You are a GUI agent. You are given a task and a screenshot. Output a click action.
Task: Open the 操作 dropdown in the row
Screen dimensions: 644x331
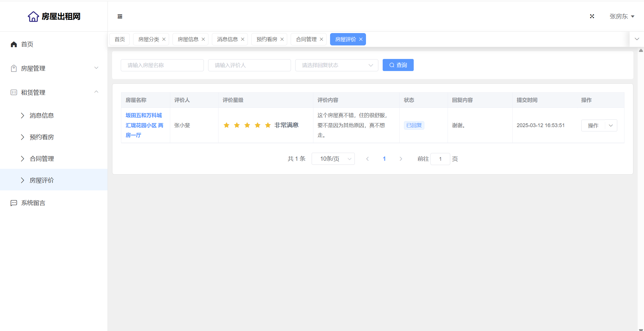point(611,125)
